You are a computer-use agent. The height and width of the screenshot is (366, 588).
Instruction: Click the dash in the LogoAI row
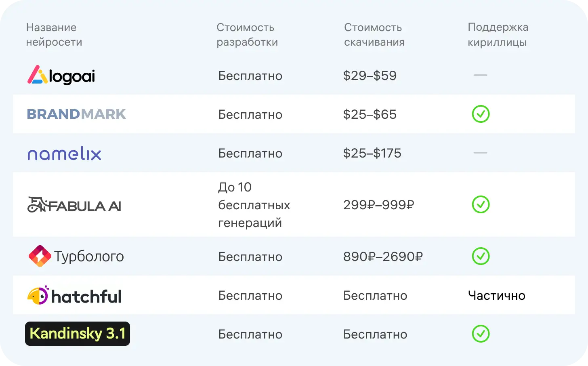(480, 75)
